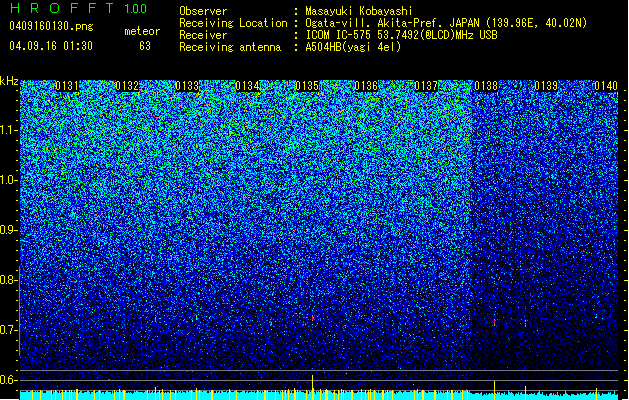Click the 0134 time marker
Screen dimensions: 629x400
pyautogui.click(x=247, y=86)
